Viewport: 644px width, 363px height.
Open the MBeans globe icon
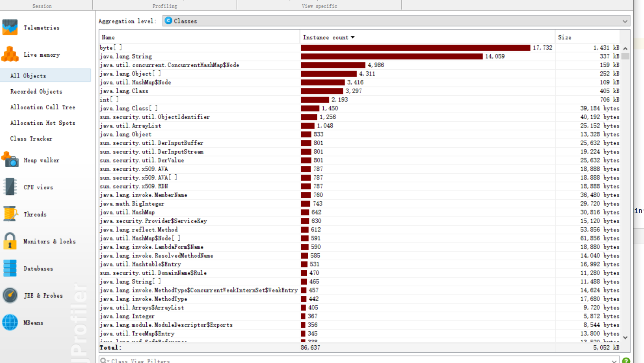10,322
